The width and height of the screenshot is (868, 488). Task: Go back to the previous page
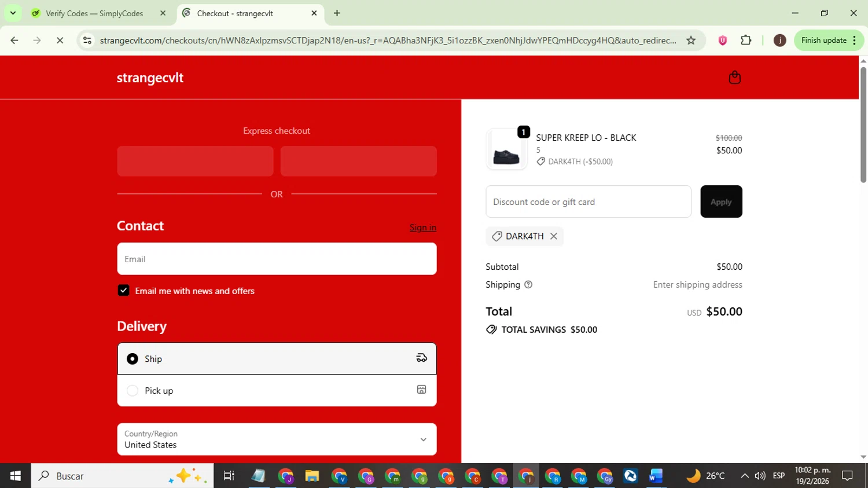pos(14,40)
